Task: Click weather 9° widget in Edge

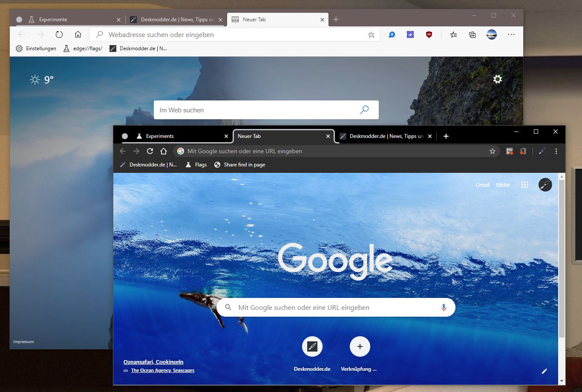Action: pyautogui.click(x=42, y=80)
